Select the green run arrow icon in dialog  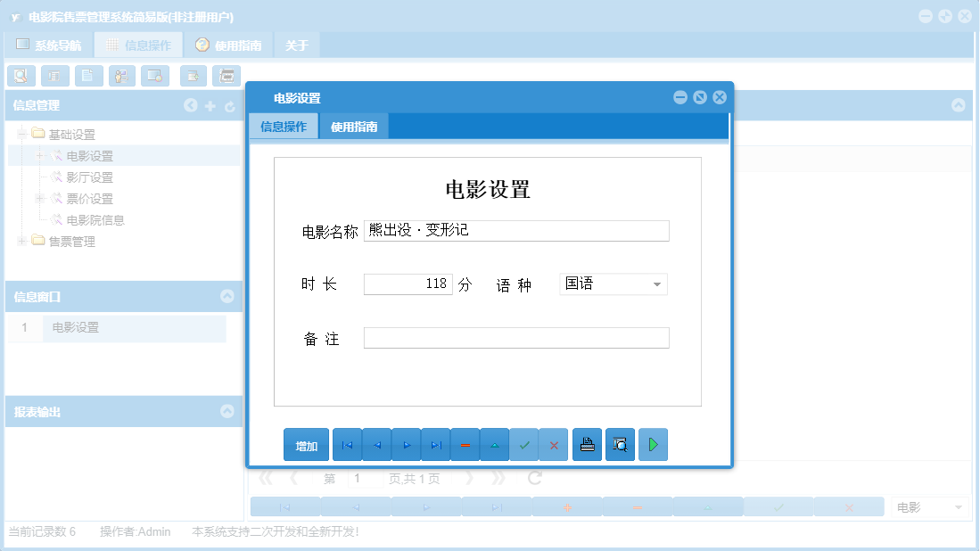pyautogui.click(x=653, y=444)
